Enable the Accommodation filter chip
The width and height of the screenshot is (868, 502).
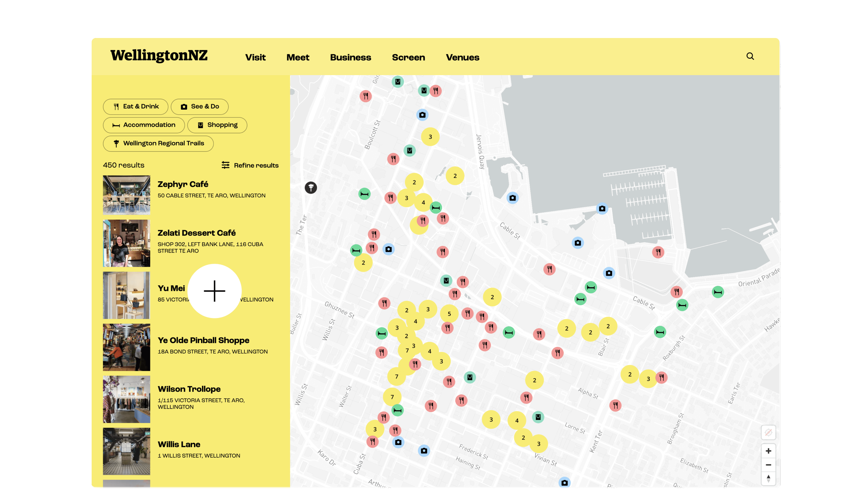point(144,125)
